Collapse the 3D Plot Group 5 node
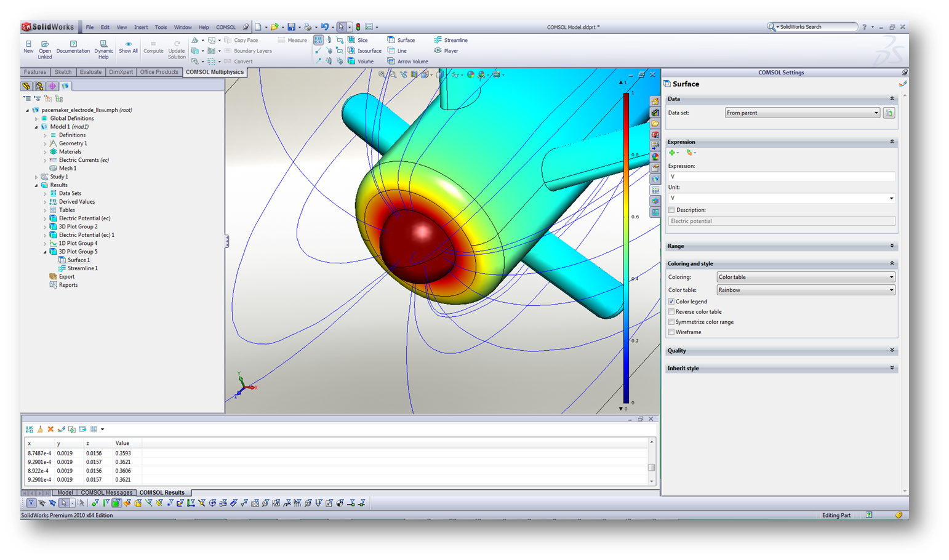 point(45,252)
